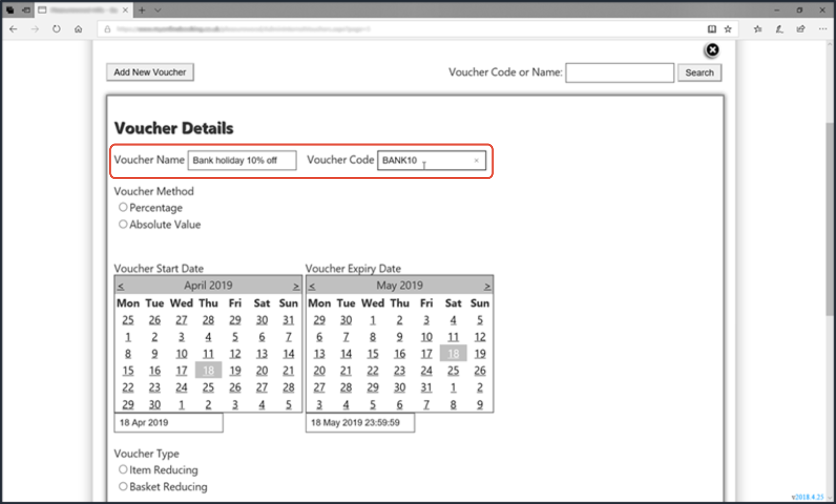Maximize or restore the browser window
Viewport: 836px width, 504px height.
click(x=800, y=10)
